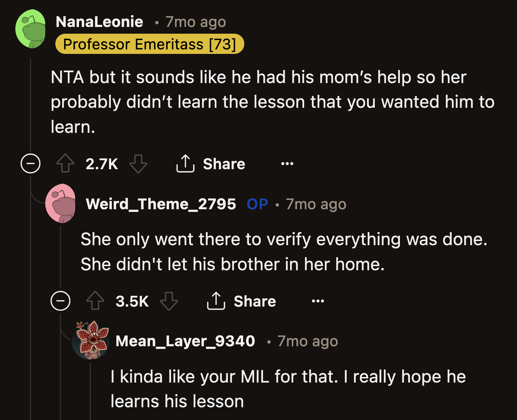Click the OP badge next to Weird_Theme_2795
This screenshot has height=420, width=517.
coord(257,204)
